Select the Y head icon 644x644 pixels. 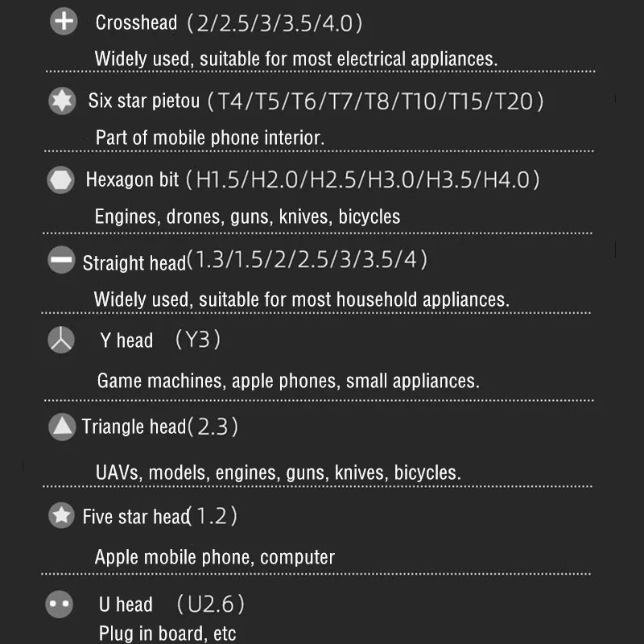click(61, 341)
